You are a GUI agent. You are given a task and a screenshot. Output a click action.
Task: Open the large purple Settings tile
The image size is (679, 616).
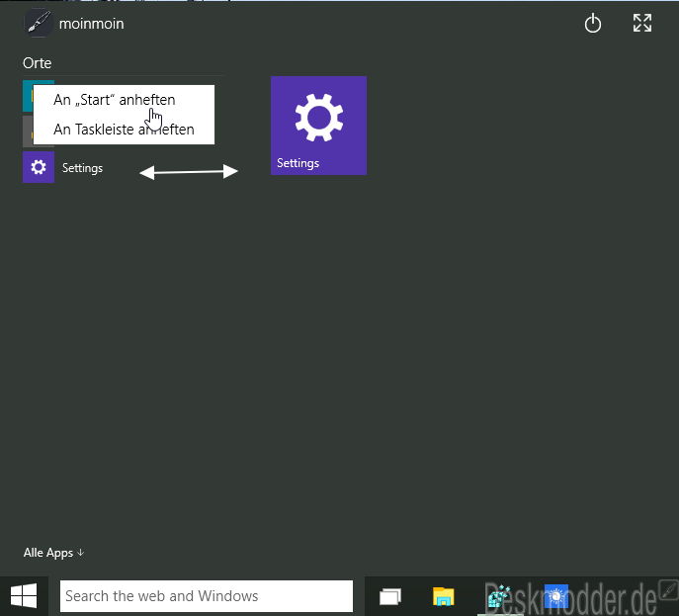click(x=318, y=126)
